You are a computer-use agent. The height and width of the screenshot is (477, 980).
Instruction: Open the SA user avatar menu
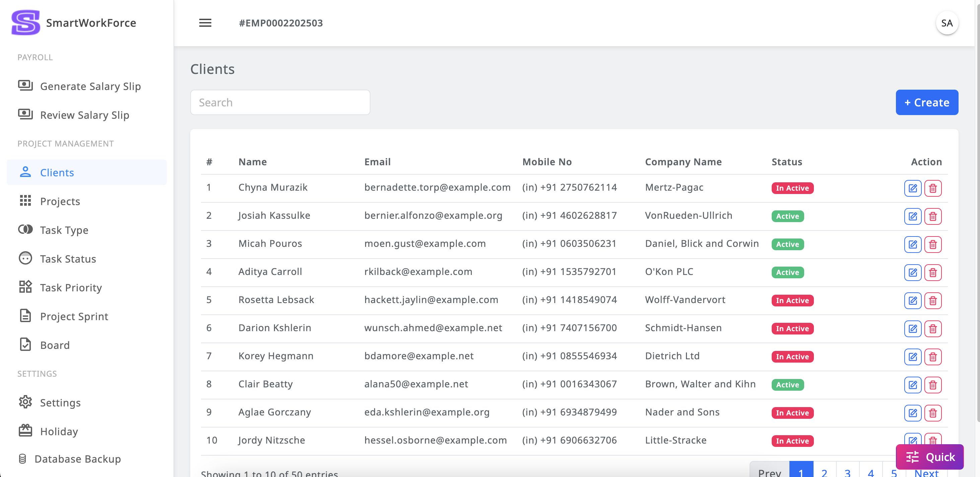[947, 23]
